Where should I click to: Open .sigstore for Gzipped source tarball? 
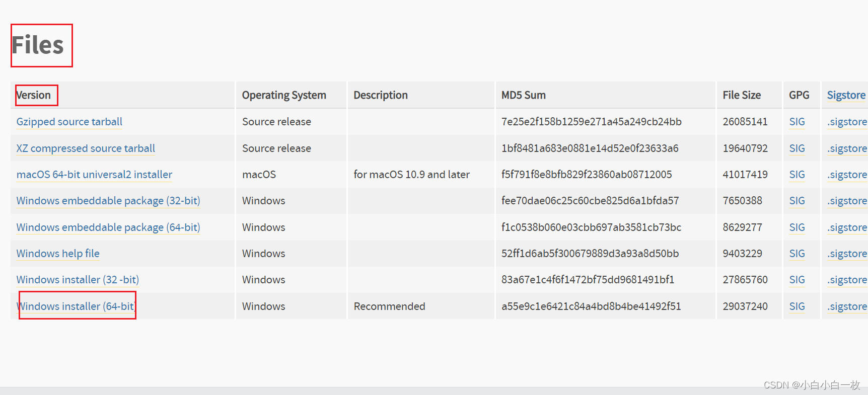847,122
